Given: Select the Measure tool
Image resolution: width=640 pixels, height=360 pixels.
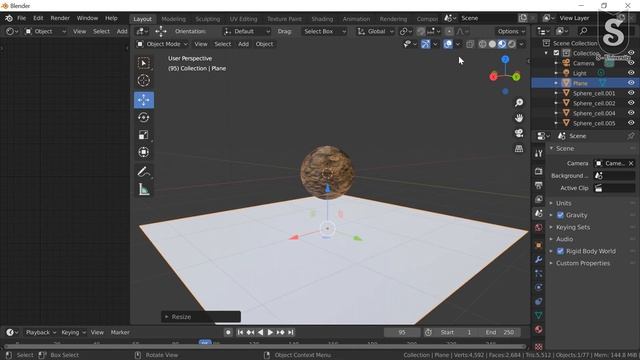Looking at the screenshot, I should coord(144,189).
